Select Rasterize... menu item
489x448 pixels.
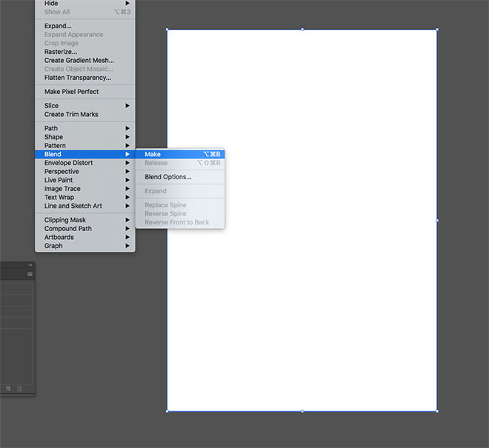(x=85, y=52)
